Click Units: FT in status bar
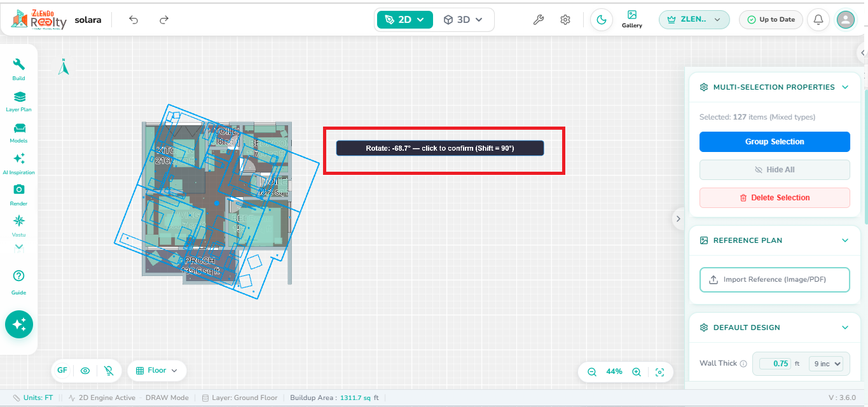868x407 pixels. click(x=32, y=398)
